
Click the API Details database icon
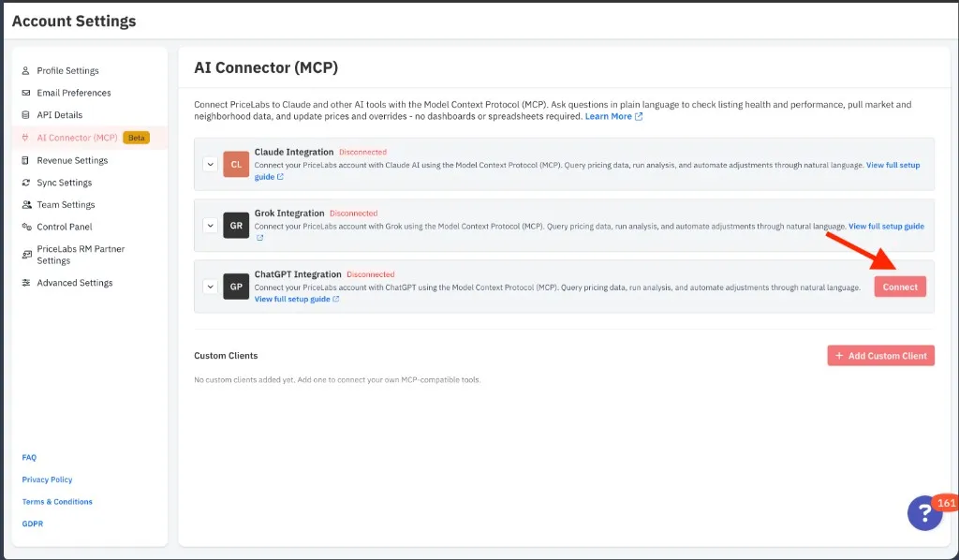[25, 115]
